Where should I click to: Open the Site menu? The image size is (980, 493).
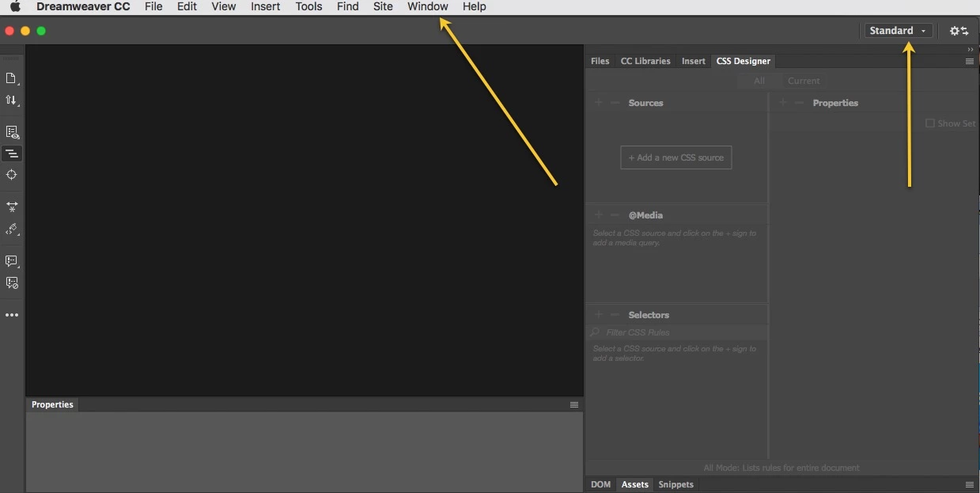click(x=383, y=6)
